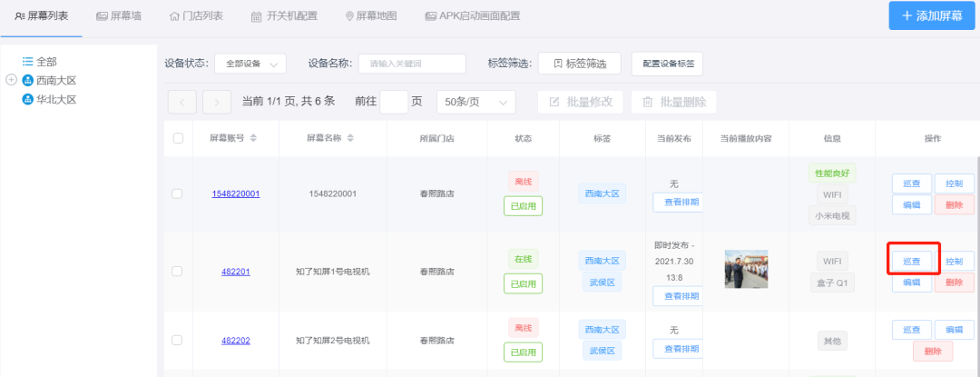Click the 盒子 Q1 info tag
The width and height of the screenshot is (980, 377).
click(x=832, y=283)
